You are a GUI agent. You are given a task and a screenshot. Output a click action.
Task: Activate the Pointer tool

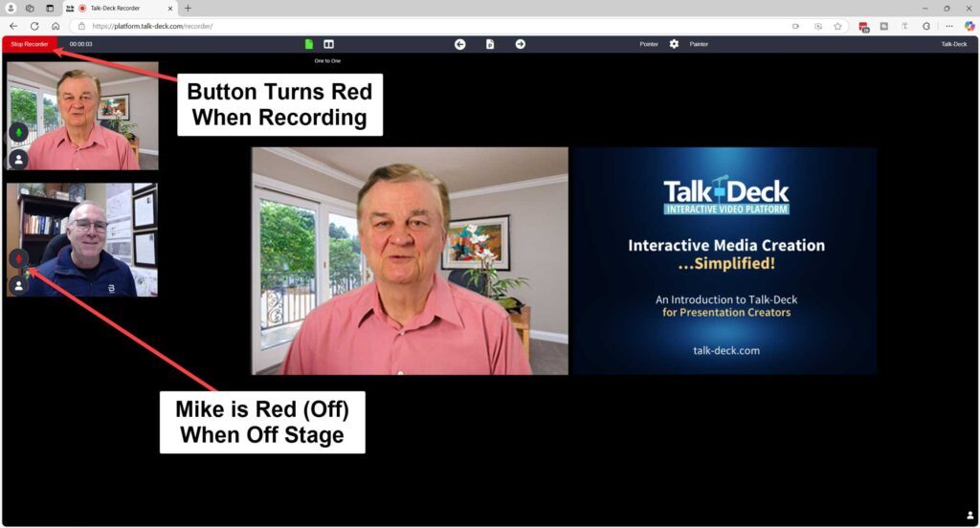(x=649, y=44)
